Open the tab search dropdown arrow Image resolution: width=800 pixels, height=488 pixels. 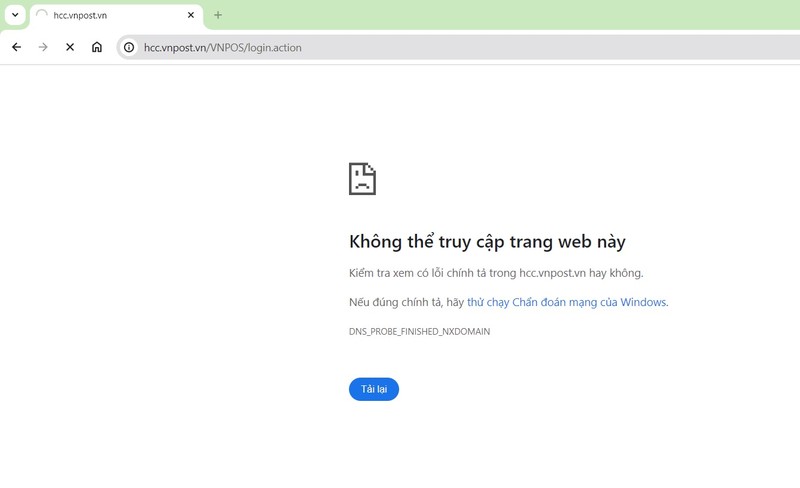[x=15, y=15]
